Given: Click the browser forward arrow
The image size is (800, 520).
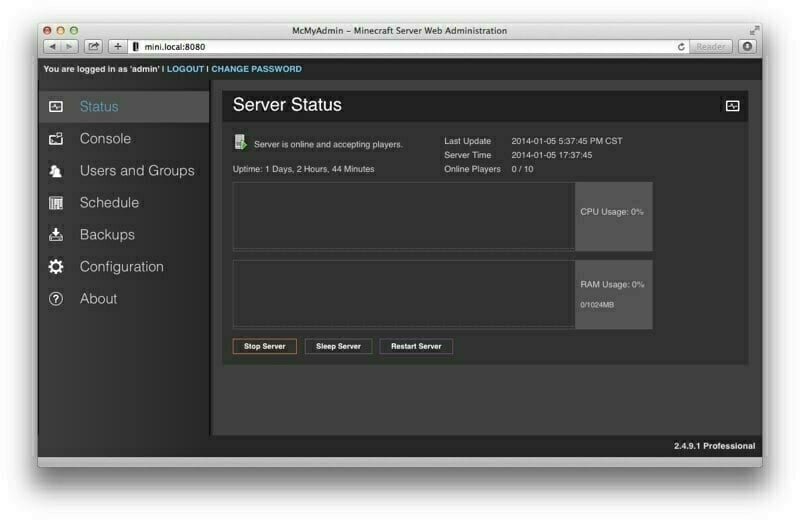Looking at the screenshot, I should pyautogui.click(x=69, y=47).
